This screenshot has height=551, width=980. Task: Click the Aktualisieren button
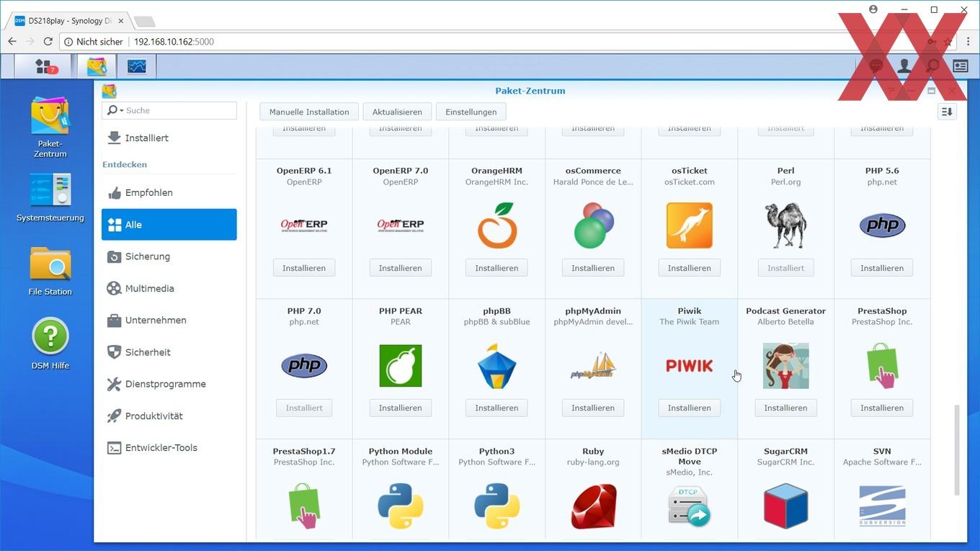point(397,112)
